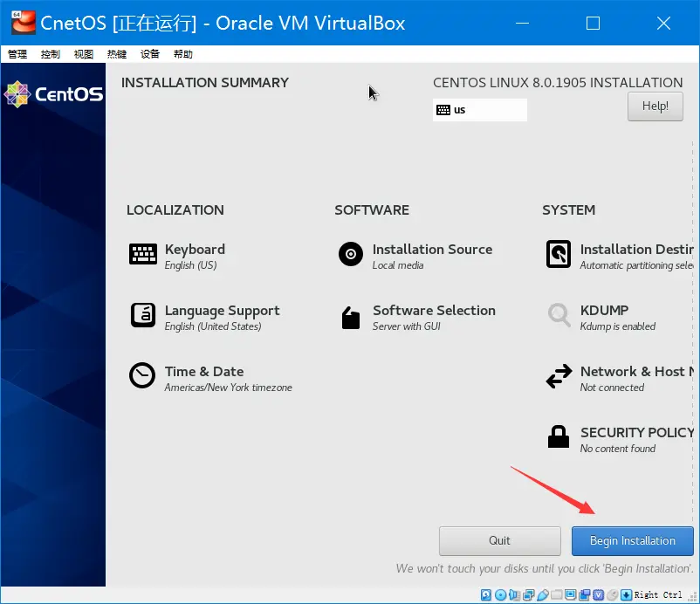Click the Installation Source disc icon
The image size is (700, 604).
point(351,254)
